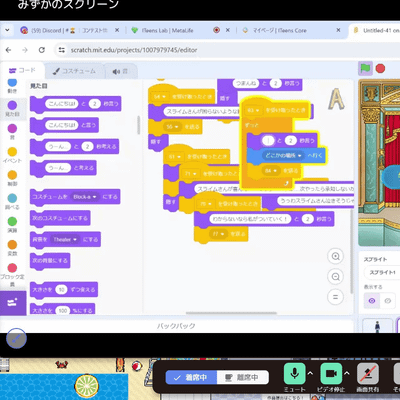400x400 pixels.
Task: Select the blue Motion block category circle
Action: (x=12, y=82)
